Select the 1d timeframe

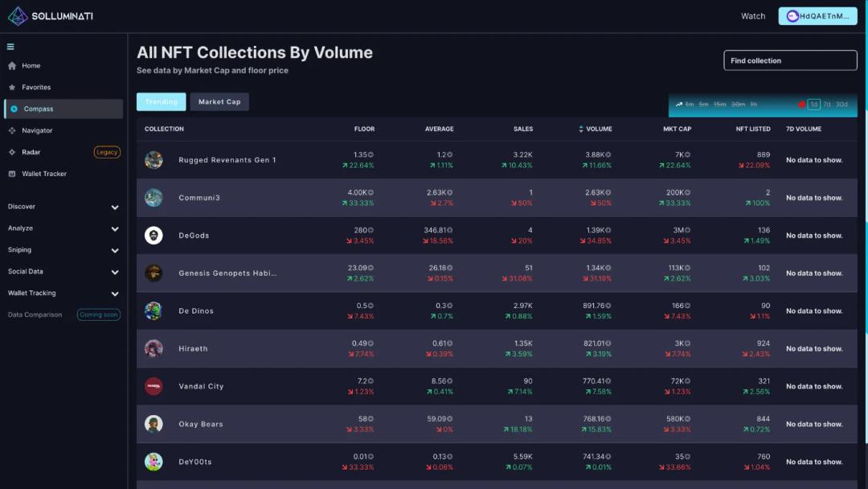coord(813,104)
